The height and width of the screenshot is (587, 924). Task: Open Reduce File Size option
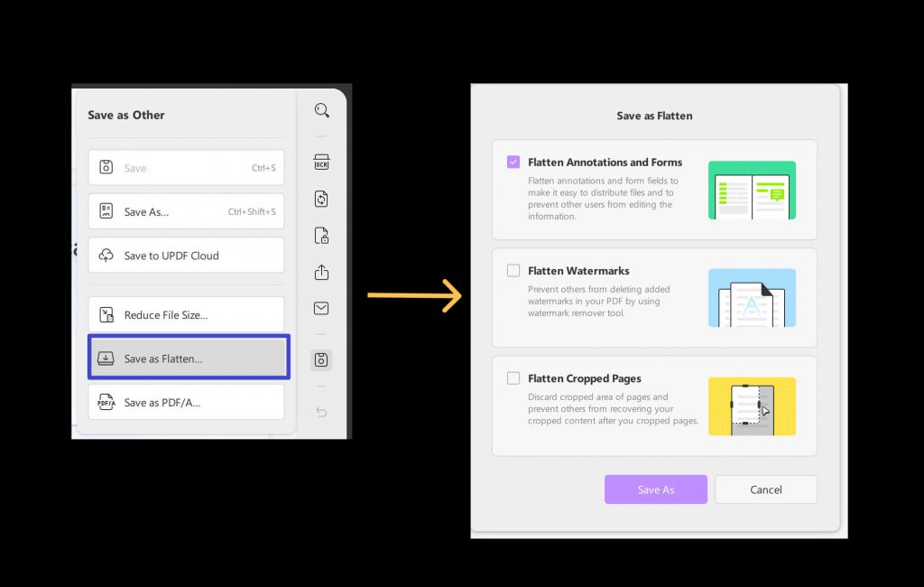tap(187, 313)
